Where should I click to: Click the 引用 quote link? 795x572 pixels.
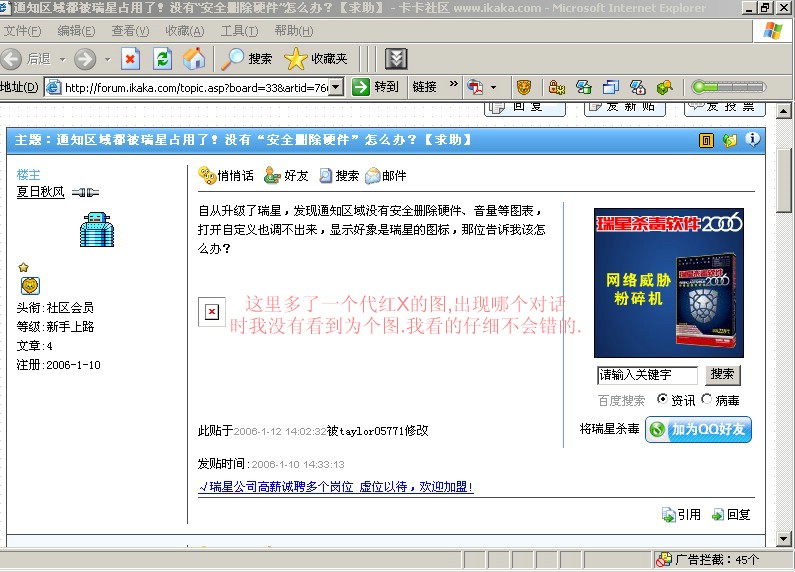681,515
